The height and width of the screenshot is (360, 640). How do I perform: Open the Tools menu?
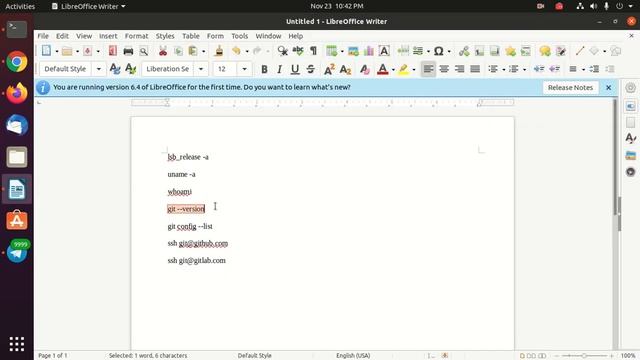[x=240, y=36]
